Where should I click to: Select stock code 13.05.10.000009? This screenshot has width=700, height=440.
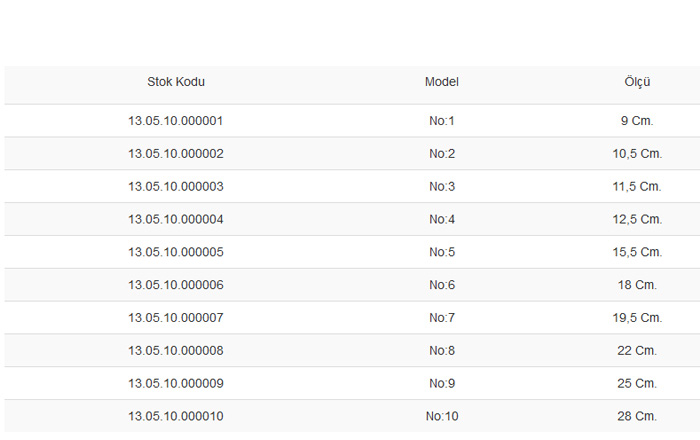[175, 383]
